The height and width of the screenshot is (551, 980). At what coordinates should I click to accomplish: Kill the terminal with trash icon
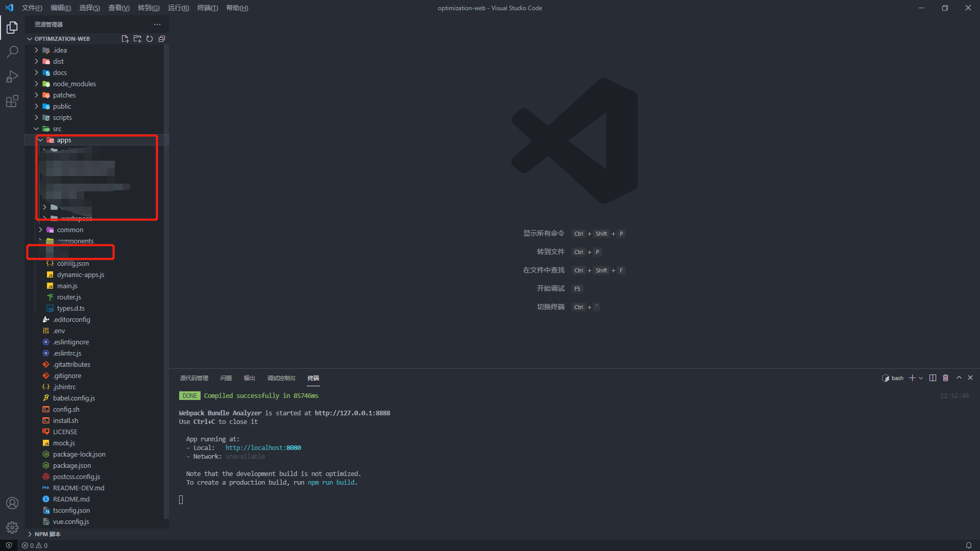945,378
